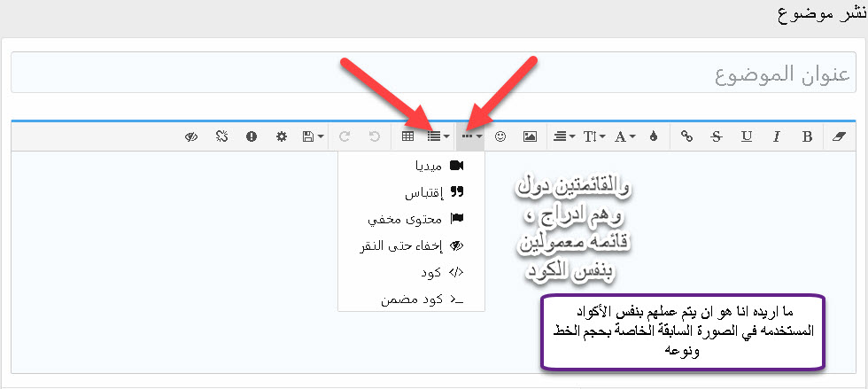Click the eraser remove formatting icon
The image size is (868, 389).
pos(841,136)
